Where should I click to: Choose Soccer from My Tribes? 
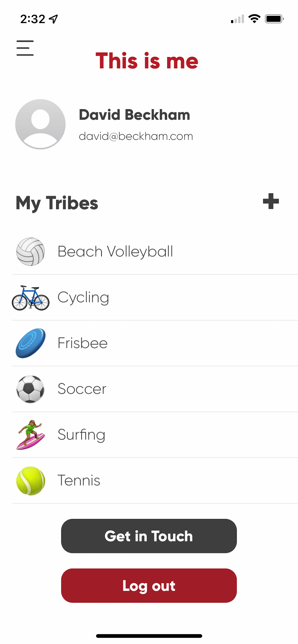coord(82,389)
